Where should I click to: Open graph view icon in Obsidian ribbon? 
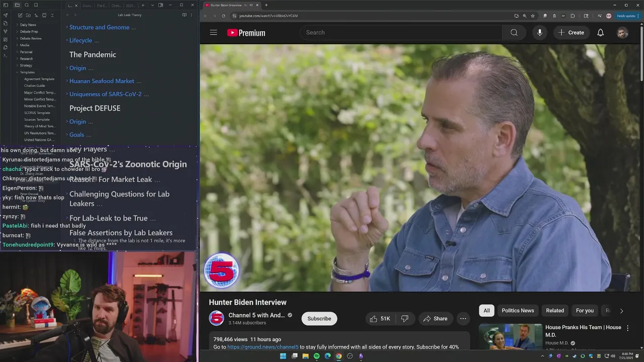[6, 31]
